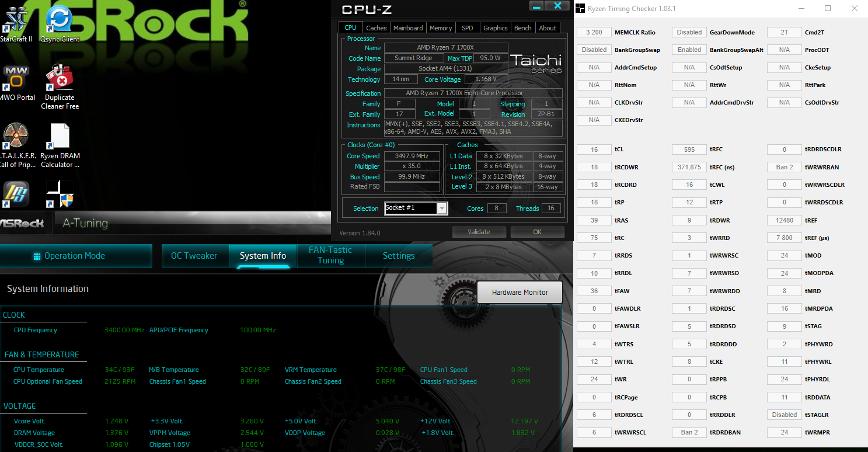Maximize the Ryzen Timing Checker window
Image resolution: width=868 pixels, height=452 pixels.
[x=828, y=9]
